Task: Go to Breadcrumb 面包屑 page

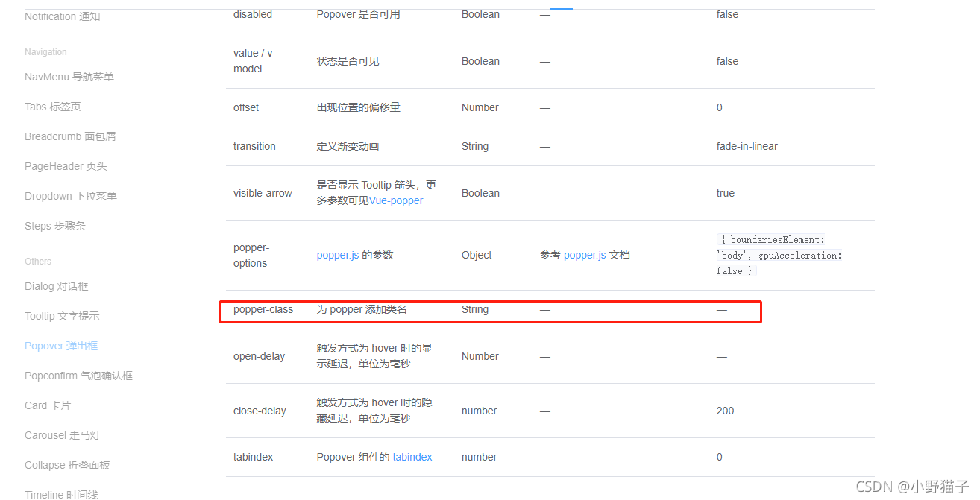Action: tap(69, 136)
